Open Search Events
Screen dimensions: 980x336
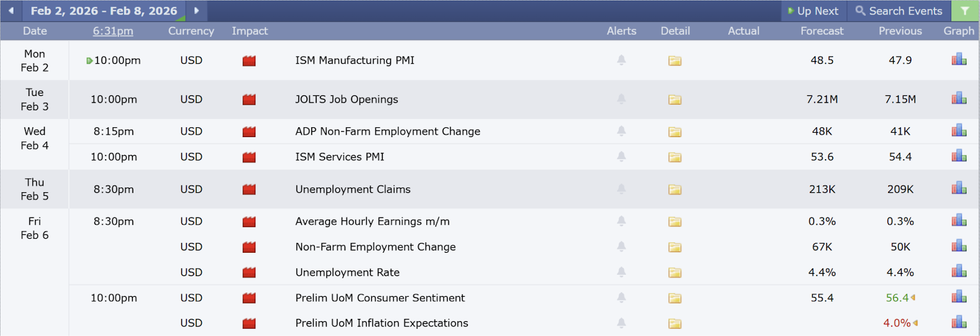[899, 11]
